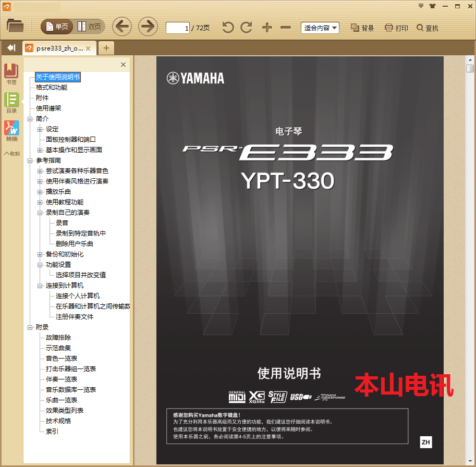
Task: Expand 尝试演奏各种乐器音色 node
Action: 40,171
